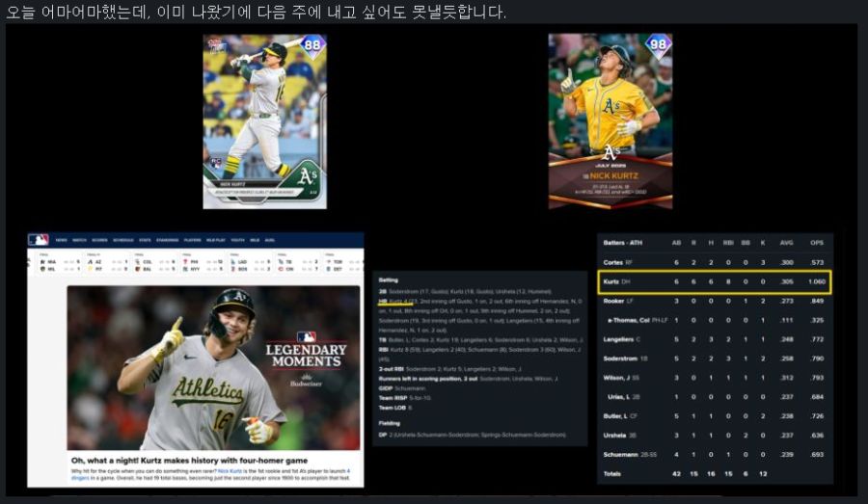Select the Butler, L CF row name
868x504 pixels.
coord(620,416)
